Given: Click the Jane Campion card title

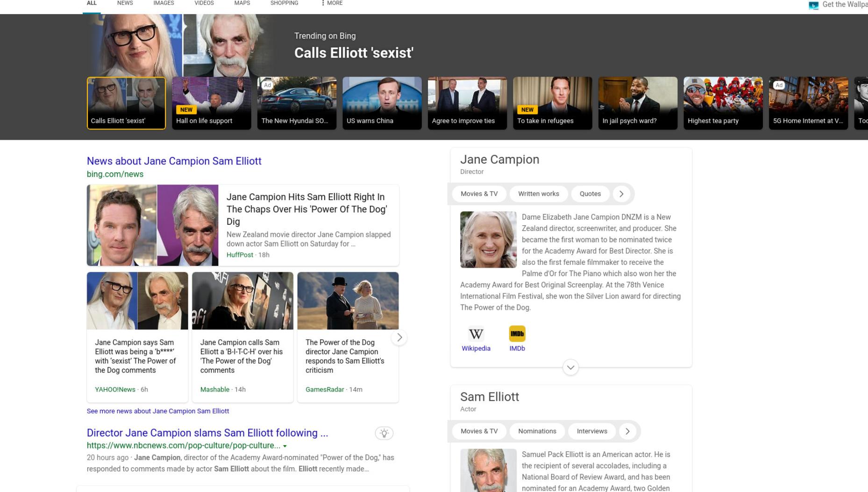Looking at the screenshot, I should (499, 160).
